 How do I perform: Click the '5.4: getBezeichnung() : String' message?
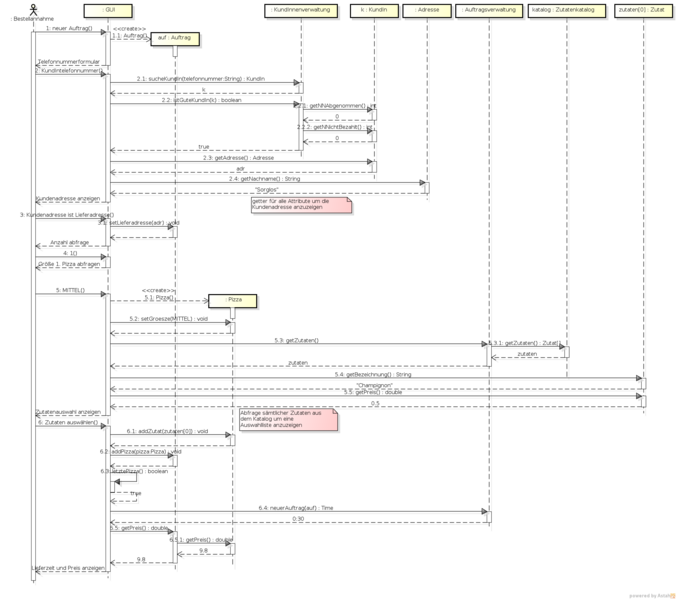point(373,375)
